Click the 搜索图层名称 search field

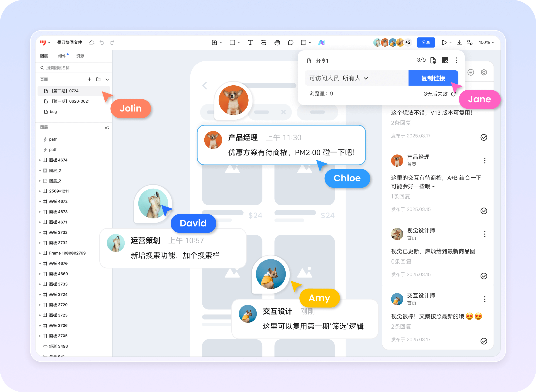pyautogui.click(x=74, y=68)
